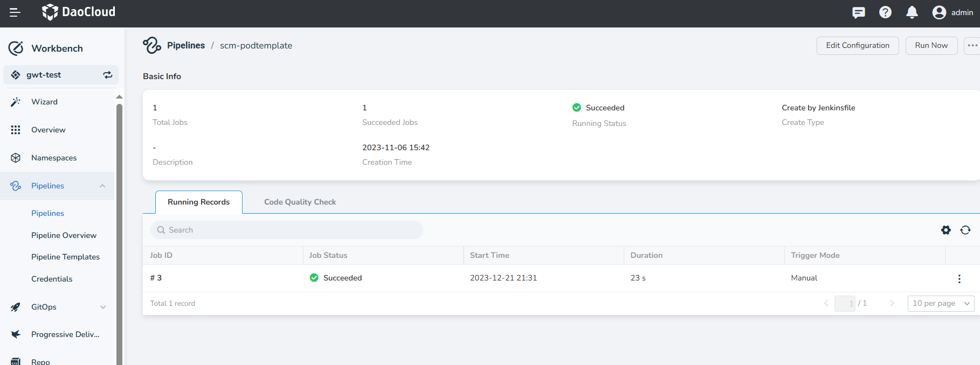Open the notifications bell
The image size is (980, 365).
912,12
